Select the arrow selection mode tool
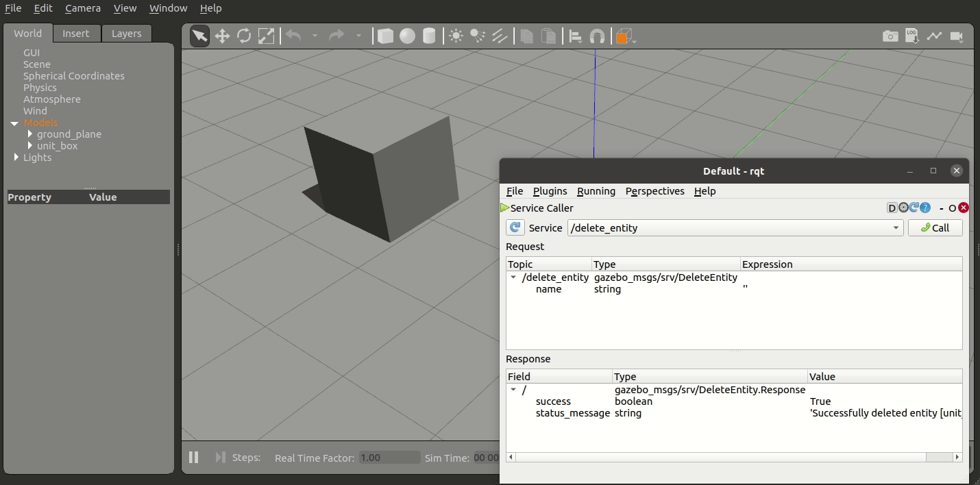 coord(199,36)
